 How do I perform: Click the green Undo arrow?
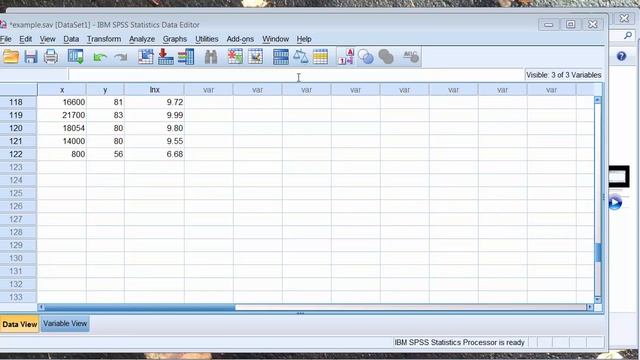pyautogui.click(x=100, y=57)
